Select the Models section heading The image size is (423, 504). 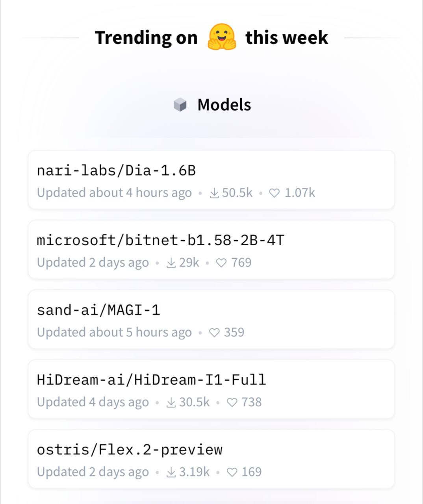click(x=224, y=105)
